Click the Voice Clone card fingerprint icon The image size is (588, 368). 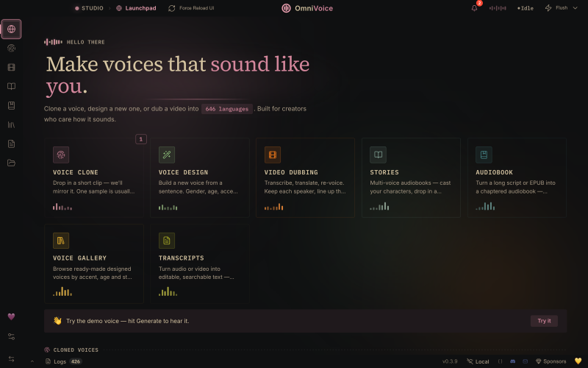(61, 155)
